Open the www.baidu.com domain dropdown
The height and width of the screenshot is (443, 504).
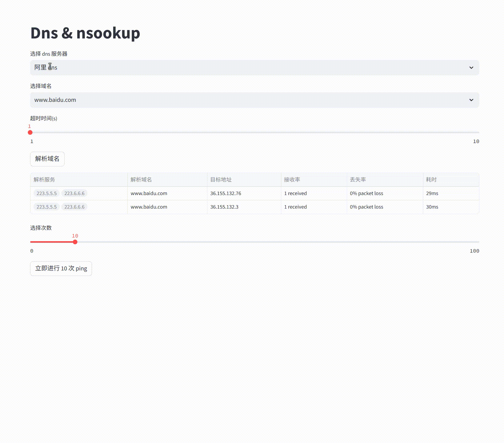click(x=254, y=100)
